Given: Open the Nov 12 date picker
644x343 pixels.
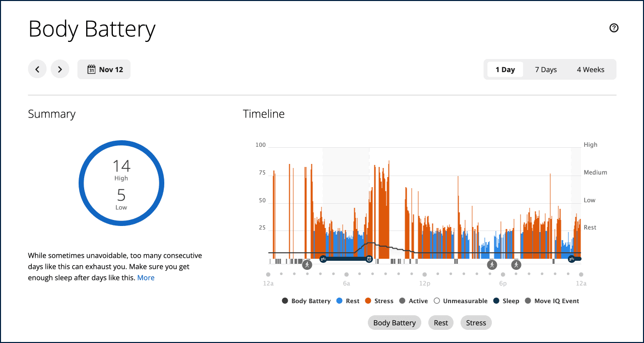Looking at the screenshot, I should tap(104, 70).
